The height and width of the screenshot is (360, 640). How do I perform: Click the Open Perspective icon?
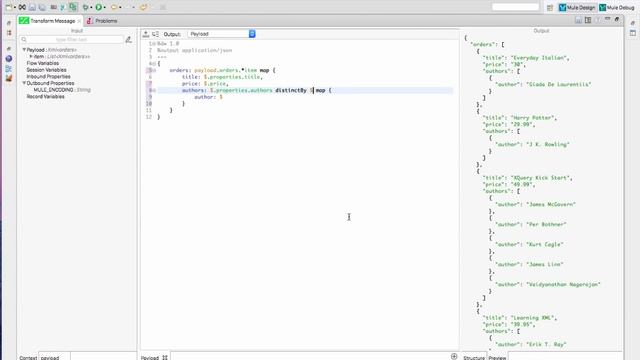click(550, 7)
